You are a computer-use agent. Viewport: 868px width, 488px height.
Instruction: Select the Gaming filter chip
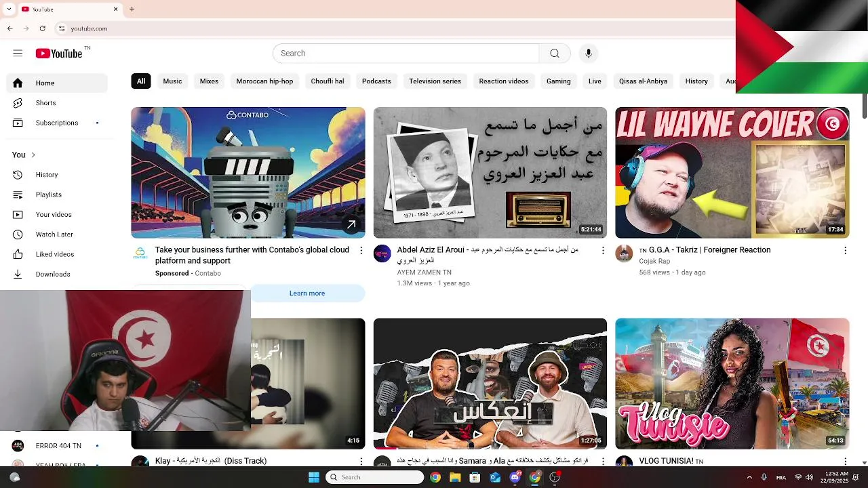pyautogui.click(x=558, y=81)
